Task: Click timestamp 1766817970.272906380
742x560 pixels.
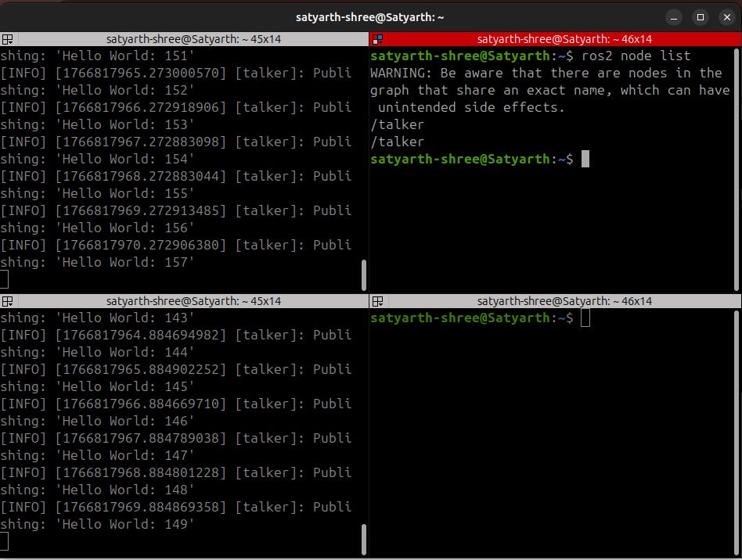Action: pyautogui.click(x=141, y=245)
